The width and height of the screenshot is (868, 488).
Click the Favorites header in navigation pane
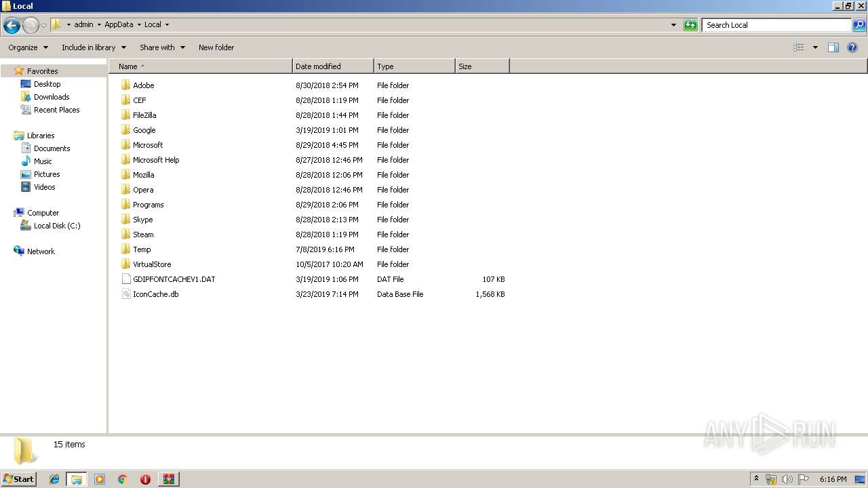[x=42, y=71]
